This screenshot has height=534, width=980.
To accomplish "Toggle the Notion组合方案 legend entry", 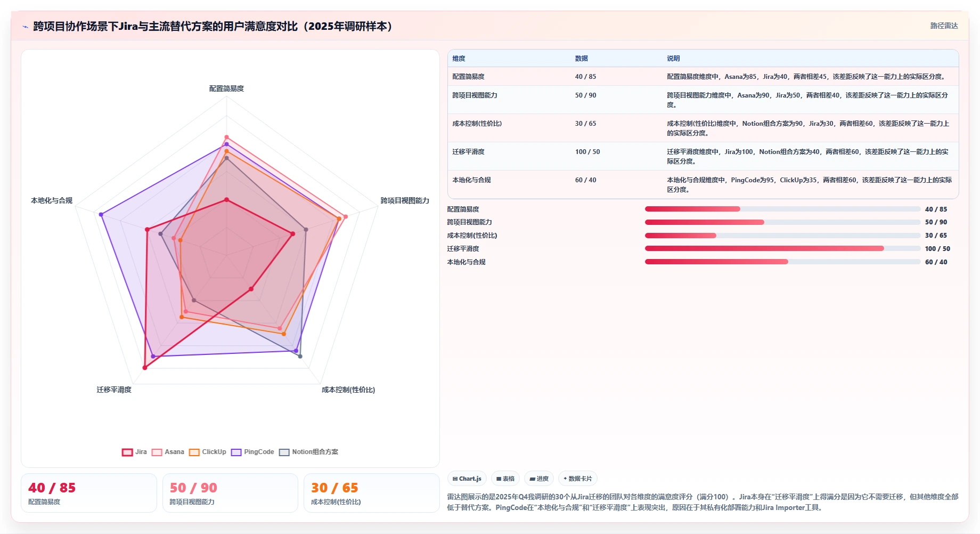I will tap(309, 452).
